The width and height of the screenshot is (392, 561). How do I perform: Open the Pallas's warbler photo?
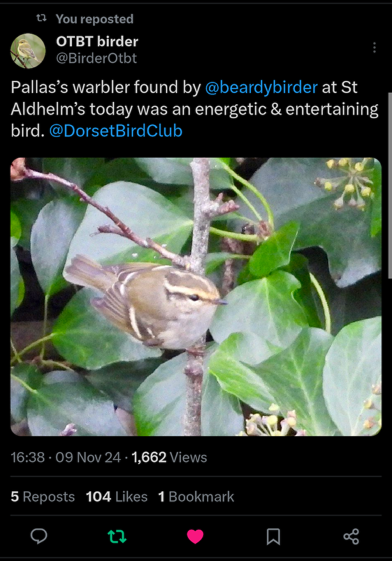tap(196, 297)
